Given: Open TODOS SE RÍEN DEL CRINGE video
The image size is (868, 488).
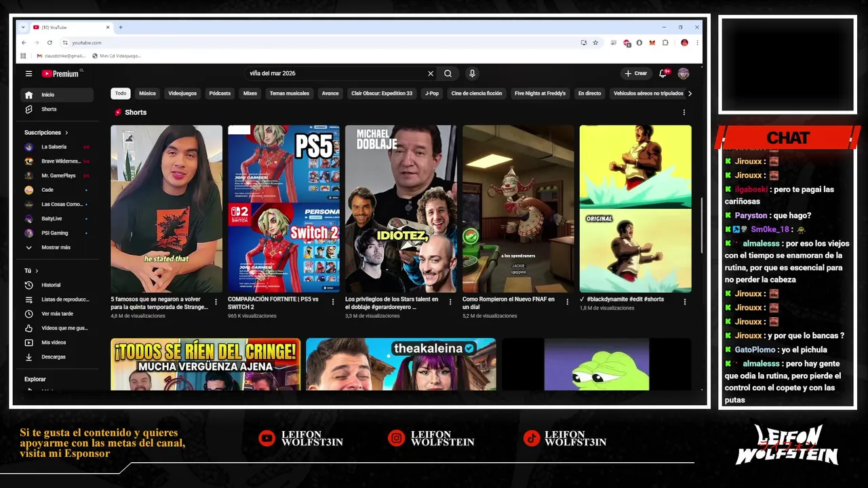Looking at the screenshot, I should pyautogui.click(x=205, y=365).
